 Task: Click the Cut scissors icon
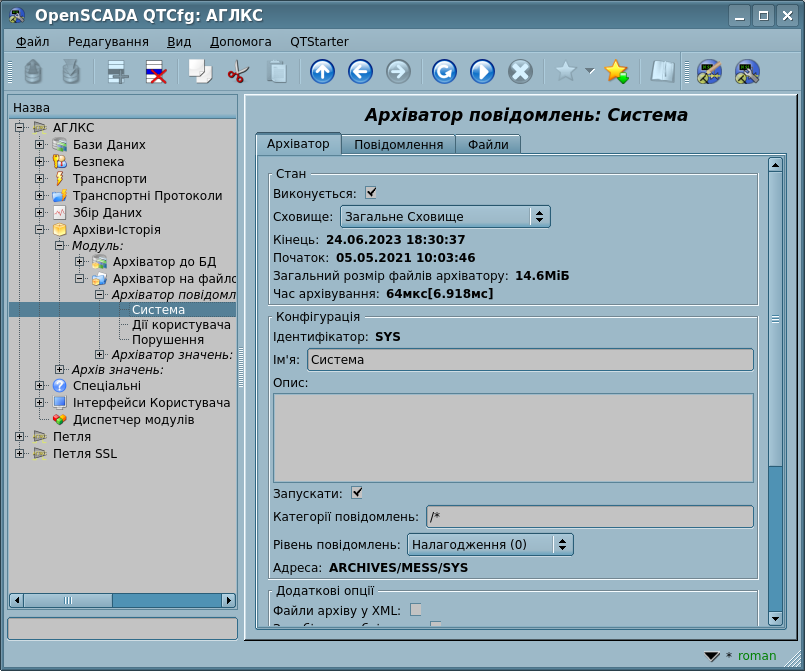coord(238,72)
